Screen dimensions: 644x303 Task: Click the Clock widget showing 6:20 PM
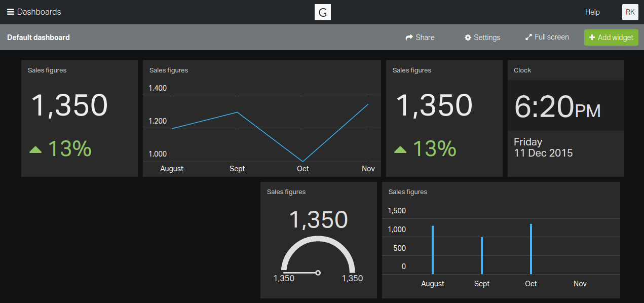556,106
